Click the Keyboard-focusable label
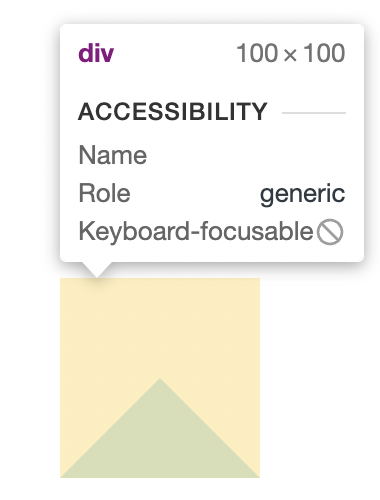 click(x=196, y=232)
